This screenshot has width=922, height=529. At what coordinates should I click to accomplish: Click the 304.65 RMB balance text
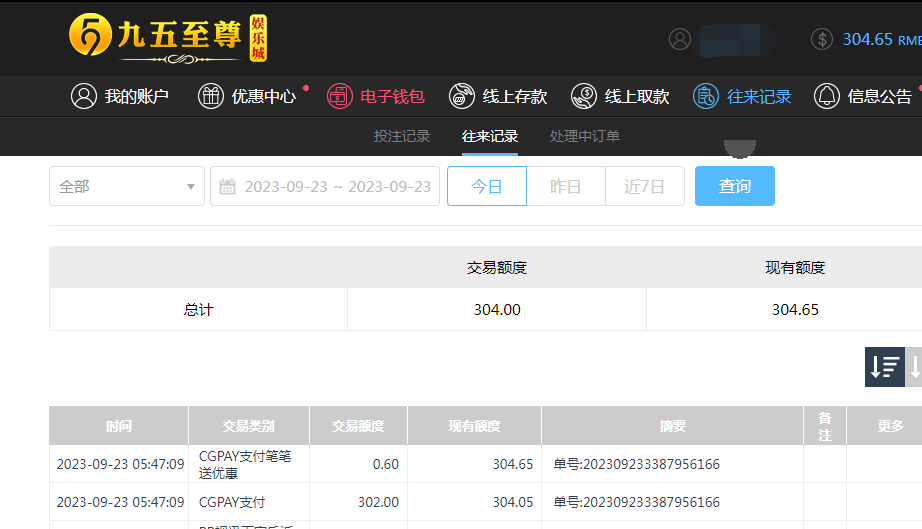pos(882,39)
